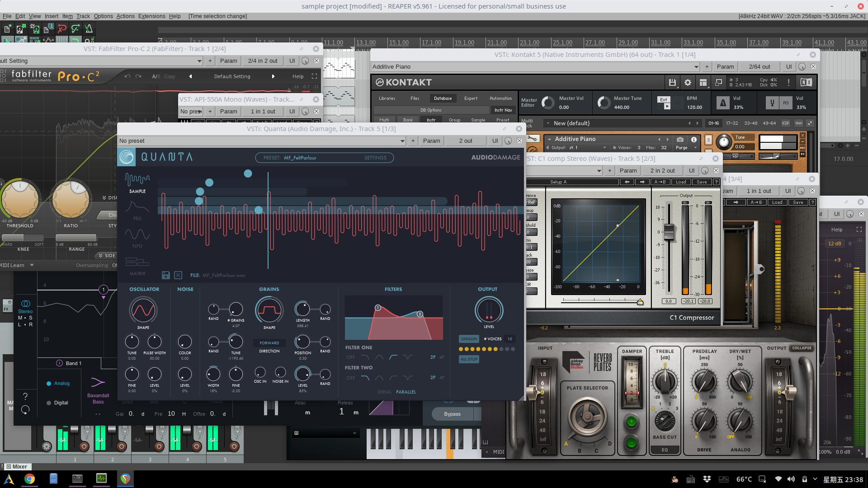Adjust C1 Compressor output fader handle
The height and width of the screenshot is (488, 868).
coord(669,232)
